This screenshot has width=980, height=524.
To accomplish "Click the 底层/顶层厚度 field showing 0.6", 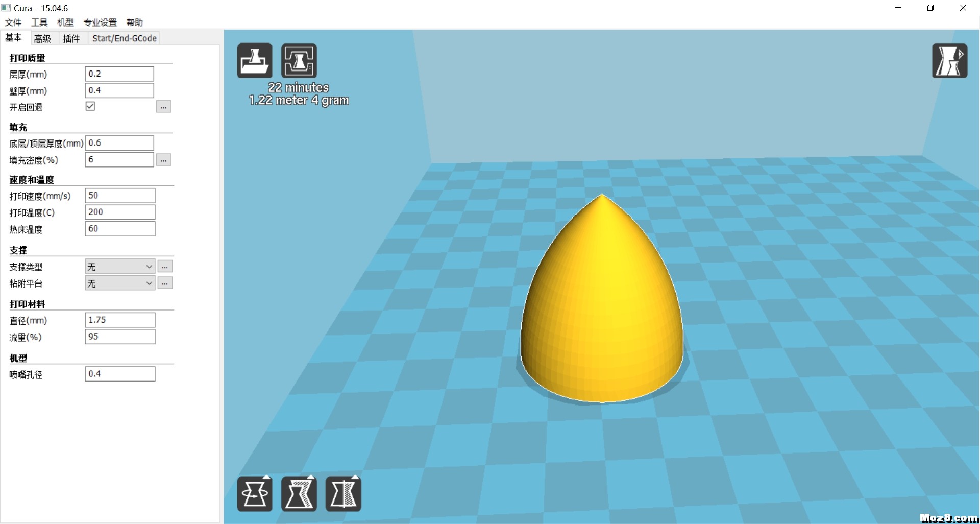I will tap(119, 143).
